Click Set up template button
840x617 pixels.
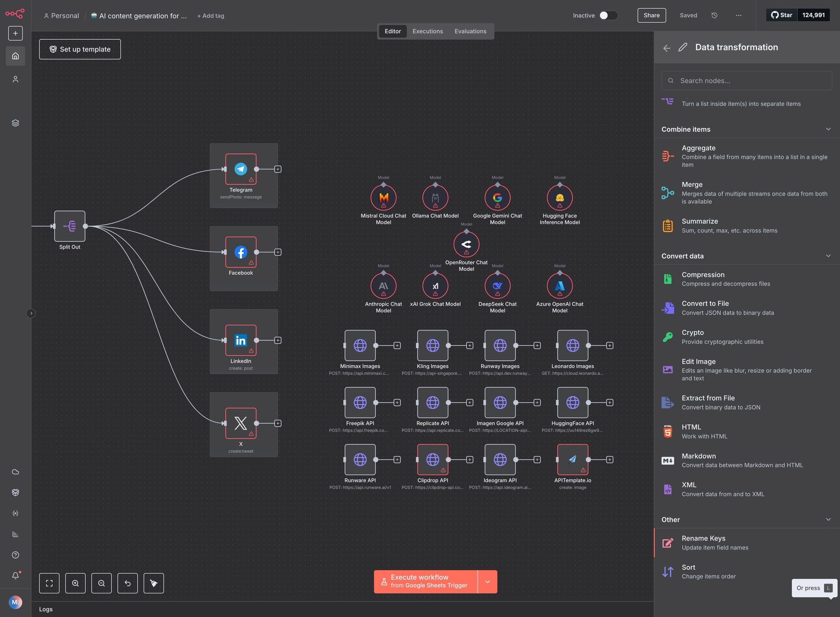click(80, 49)
